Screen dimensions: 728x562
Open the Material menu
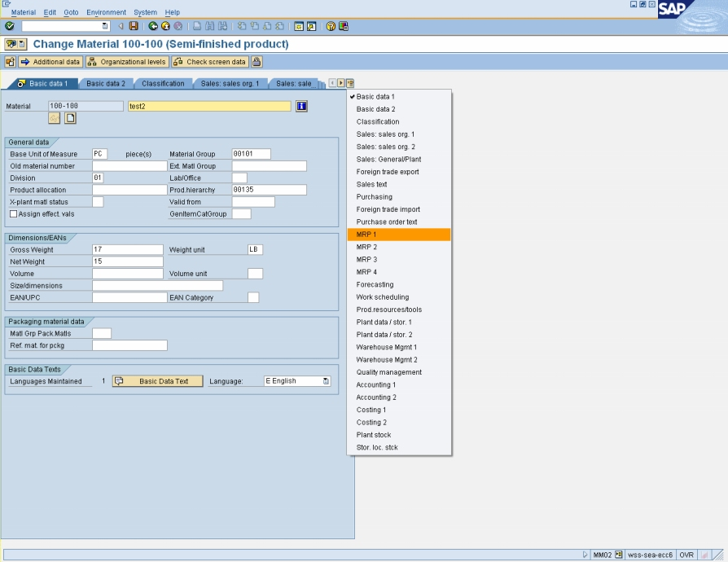(24, 12)
